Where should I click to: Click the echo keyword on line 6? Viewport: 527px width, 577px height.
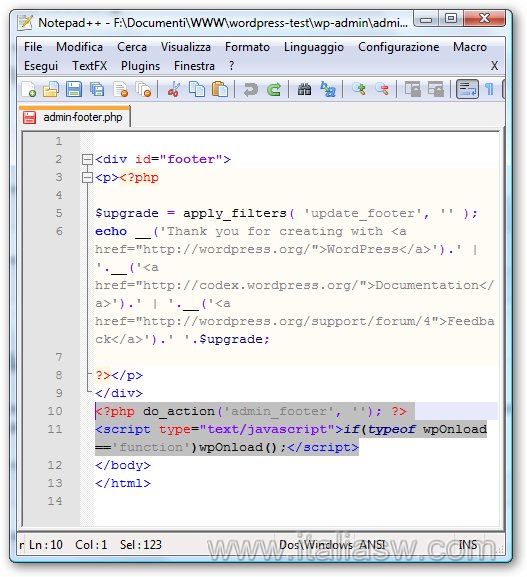[111, 231]
